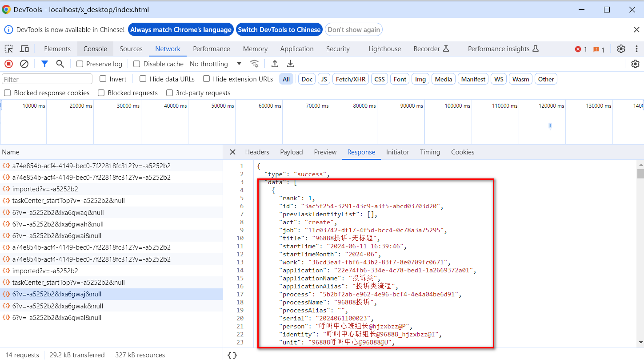Enable the Preserve log checkbox
This screenshot has width=644, height=360.
pos(80,64)
